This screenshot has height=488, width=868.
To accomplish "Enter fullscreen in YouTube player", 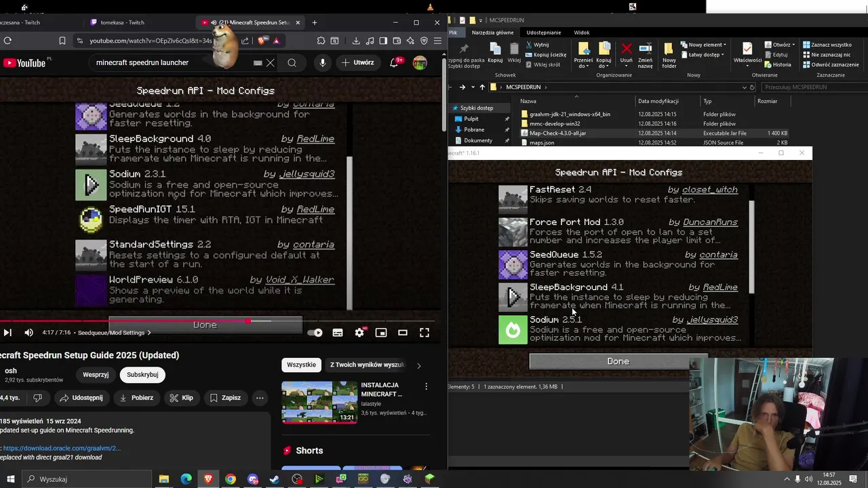I will click(x=425, y=333).
